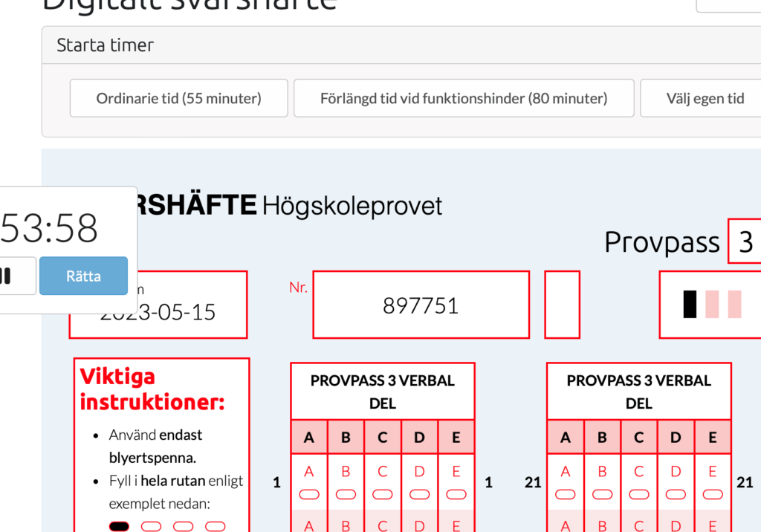Click the Provpass label text
The width and height of the screenshot is (761, 532).
(661, 242)
